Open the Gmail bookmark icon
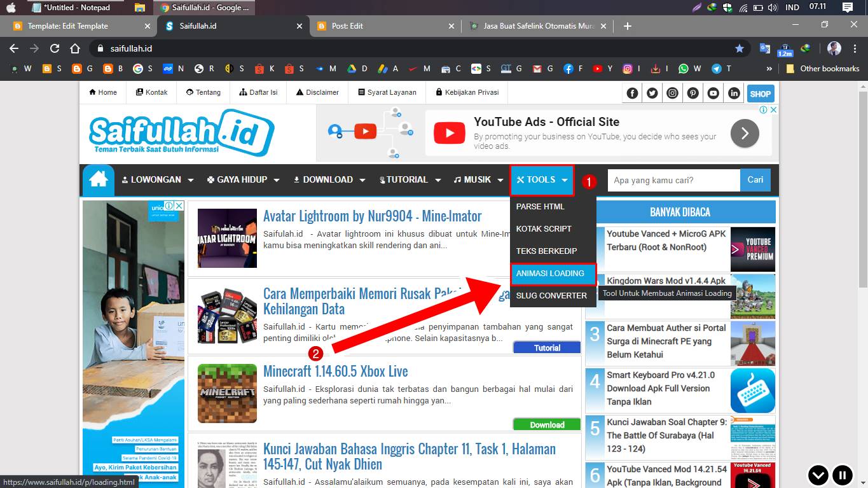The image size is (868, 488). (537, 69)
